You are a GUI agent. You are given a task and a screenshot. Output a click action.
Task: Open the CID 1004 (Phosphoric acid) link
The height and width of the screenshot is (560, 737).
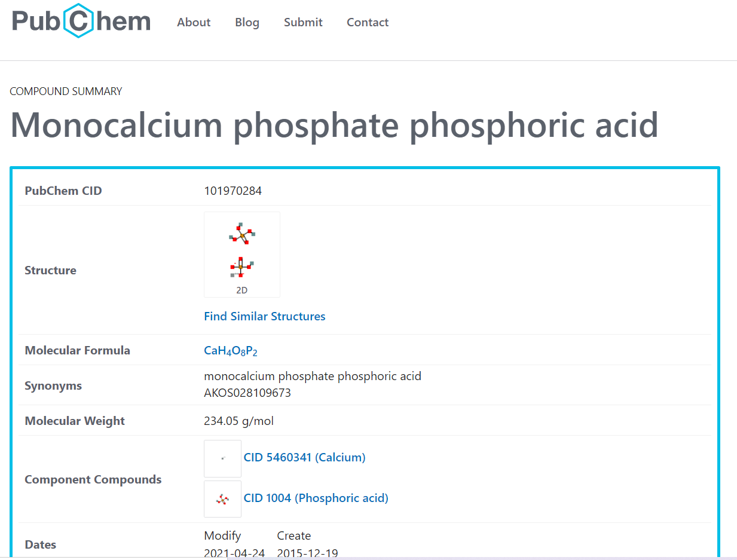point(316,498)
